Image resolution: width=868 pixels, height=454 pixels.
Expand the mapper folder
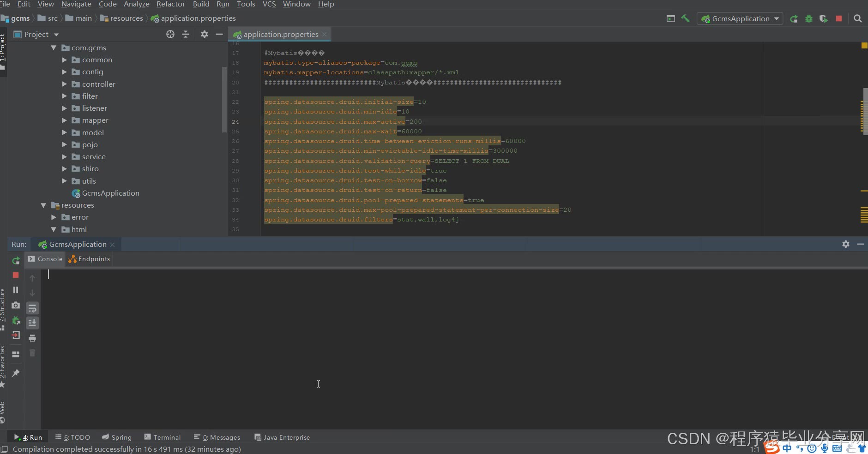(64, 120)
